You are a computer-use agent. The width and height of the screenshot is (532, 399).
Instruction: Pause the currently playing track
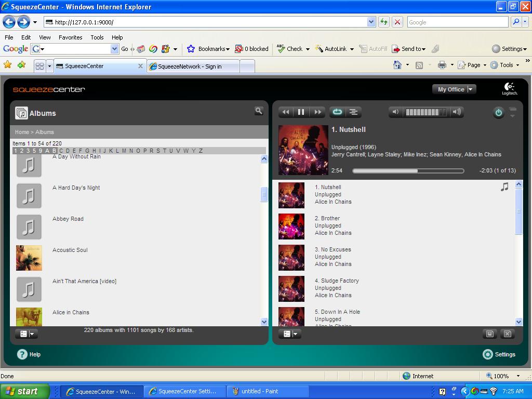click(301, 112)
